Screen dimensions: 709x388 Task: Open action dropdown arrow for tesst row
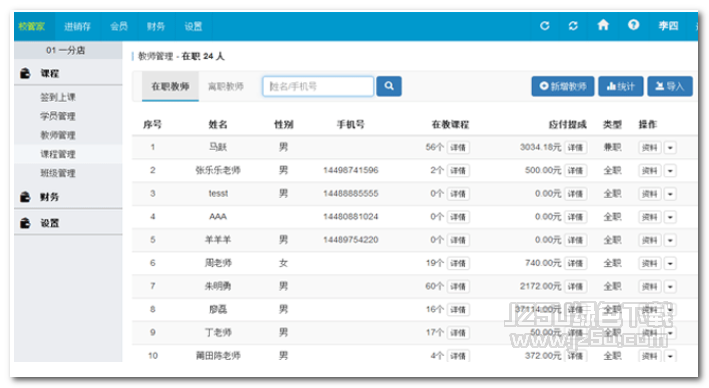(x=670, y=194)
